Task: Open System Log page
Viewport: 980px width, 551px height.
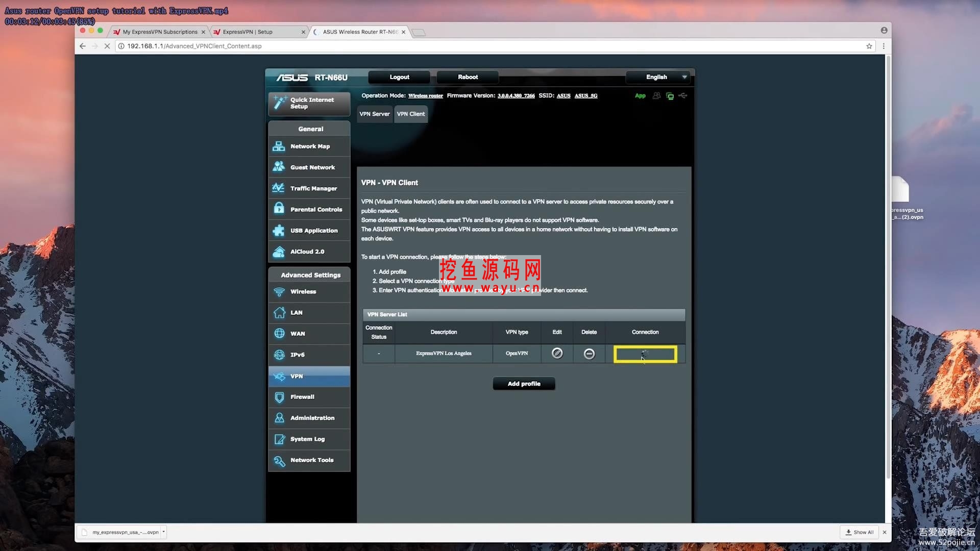Action: coord(309,439)
